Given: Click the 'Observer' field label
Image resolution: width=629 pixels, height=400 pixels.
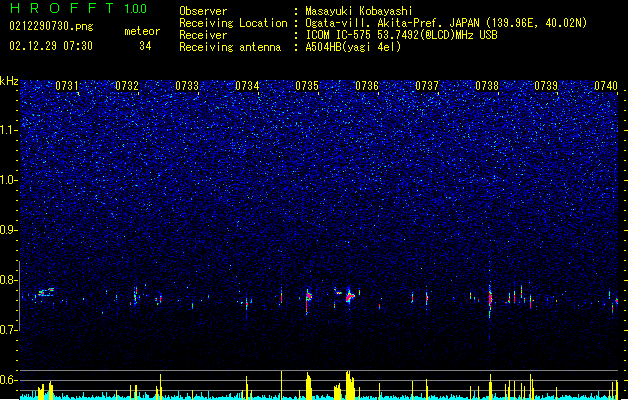Looking at the screenshot, I should [x=203, y=11].
